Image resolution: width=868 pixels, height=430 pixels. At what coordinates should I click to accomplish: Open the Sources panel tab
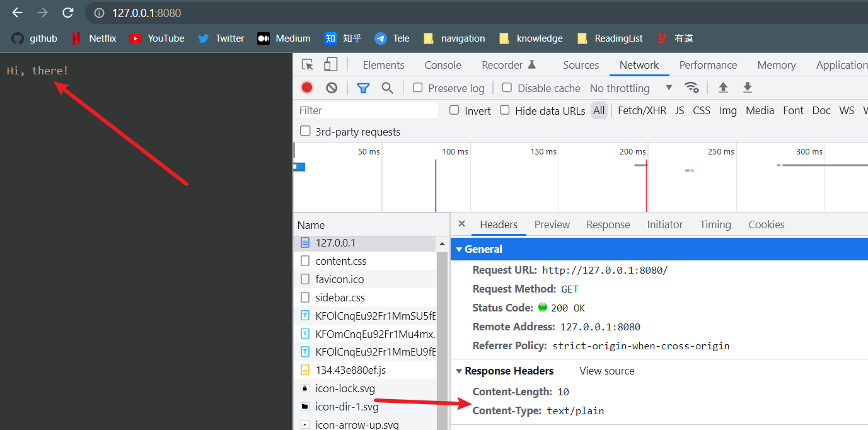click(x=581, y=65)
